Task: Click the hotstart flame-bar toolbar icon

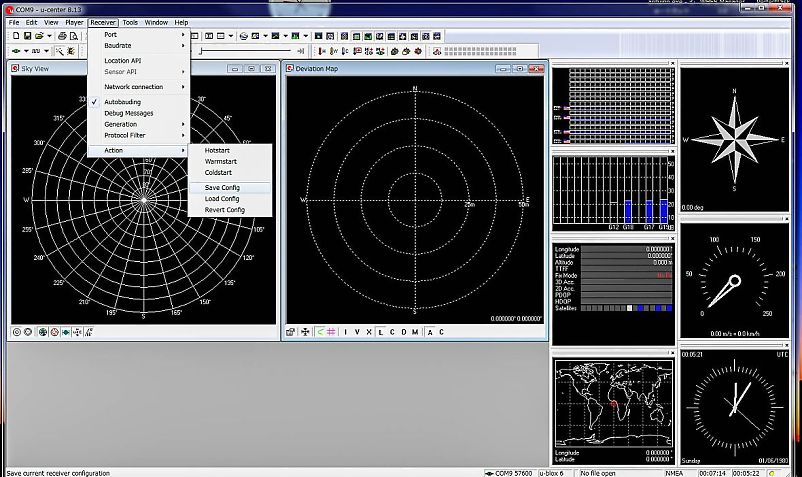Action: click(x=322, y=51)
